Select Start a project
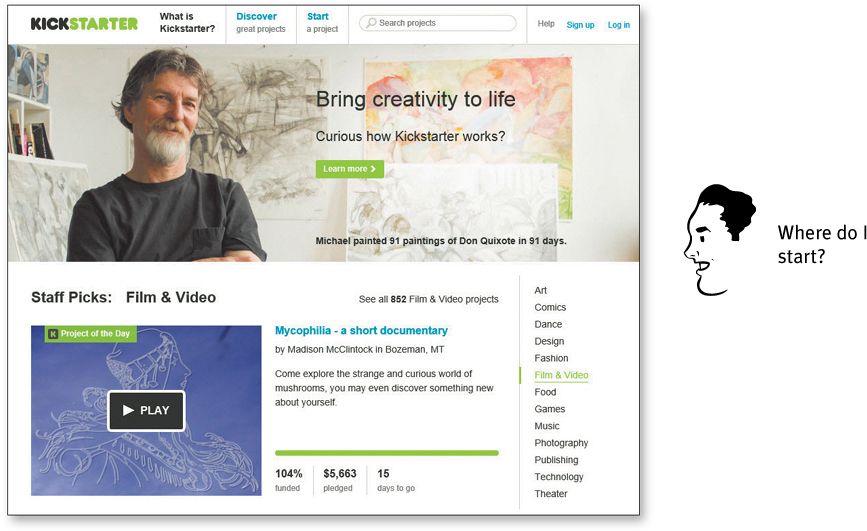Screen dimensions: 867x531 (322, 23)
